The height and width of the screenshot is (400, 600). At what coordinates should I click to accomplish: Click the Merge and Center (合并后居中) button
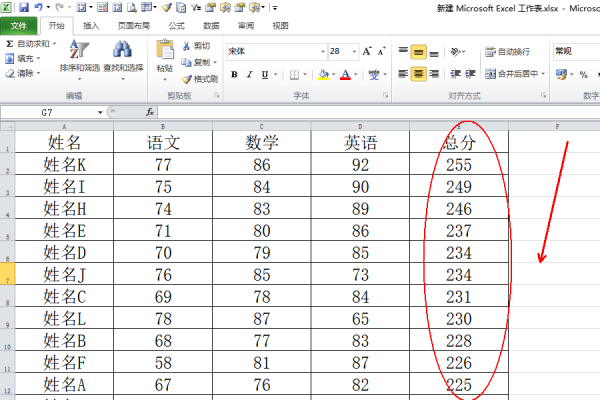tap(512, 73)
